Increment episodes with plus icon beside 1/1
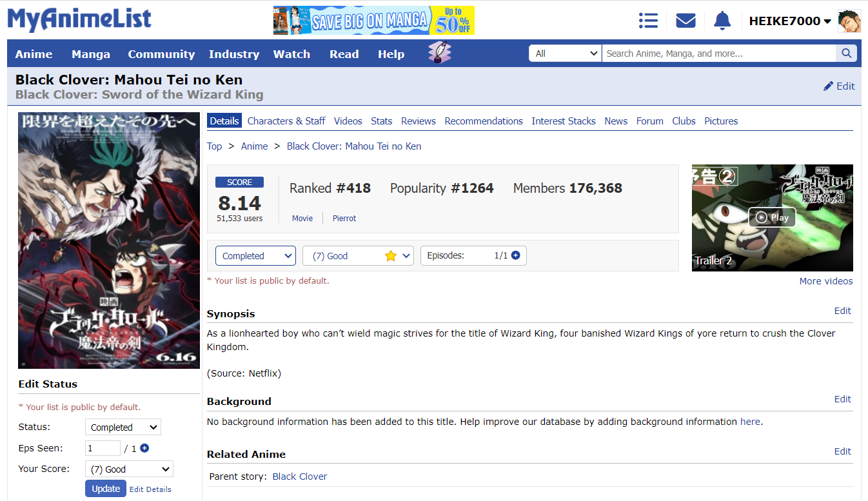868x501 pixels. tap(515, 255)
